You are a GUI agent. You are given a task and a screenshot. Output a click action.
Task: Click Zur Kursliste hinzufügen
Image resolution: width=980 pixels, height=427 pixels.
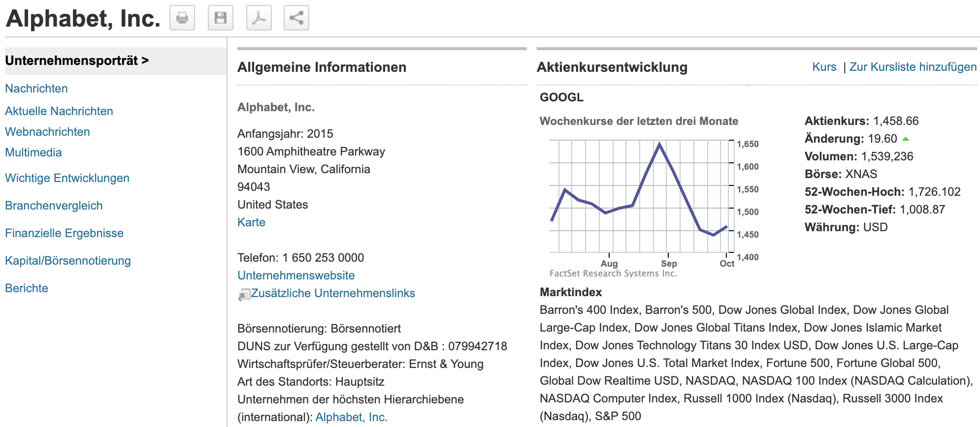(x=913, y=67)
